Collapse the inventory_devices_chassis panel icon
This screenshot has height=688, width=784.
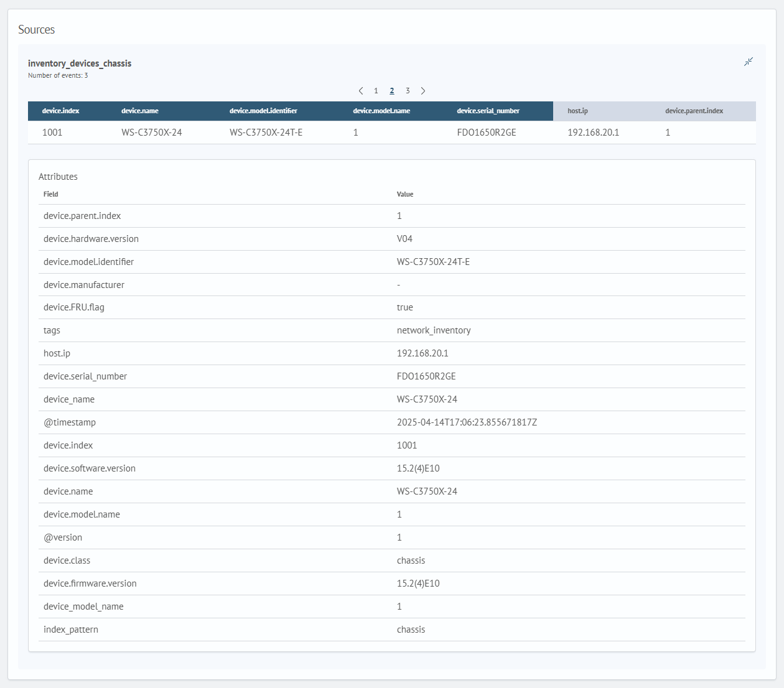pos(749,62)
